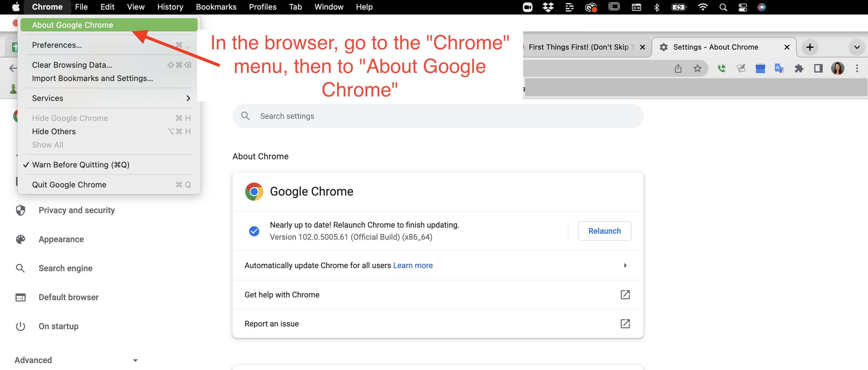The height and width of the screenshot is (370, 868).
Task: Open the Profiles menu
Action: click(263, 7)
